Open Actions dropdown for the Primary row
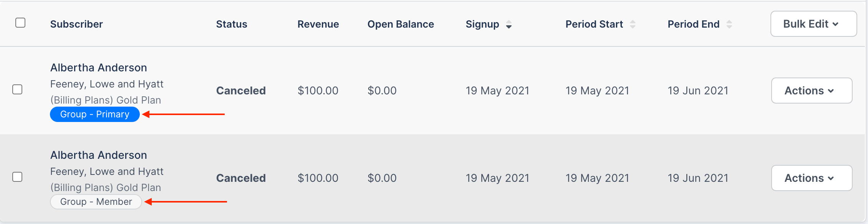This screenshot has height=224, width=868. pyautogui.click(x=812, y=91)
